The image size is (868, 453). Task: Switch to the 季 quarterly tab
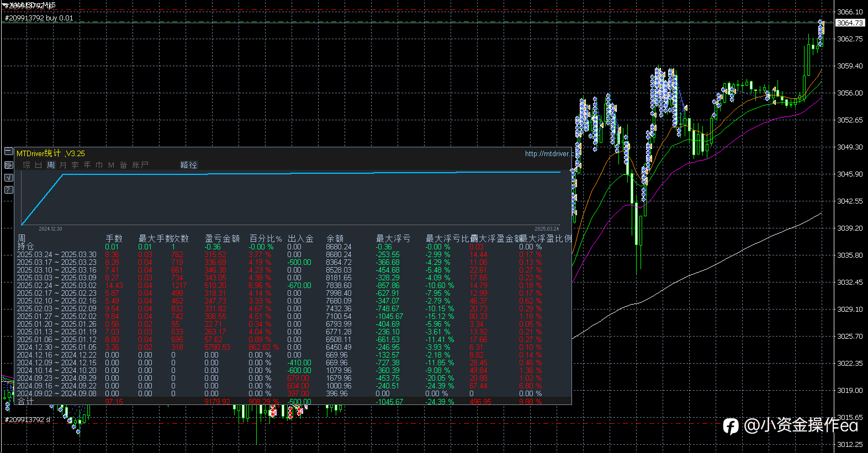click(75, 165)
